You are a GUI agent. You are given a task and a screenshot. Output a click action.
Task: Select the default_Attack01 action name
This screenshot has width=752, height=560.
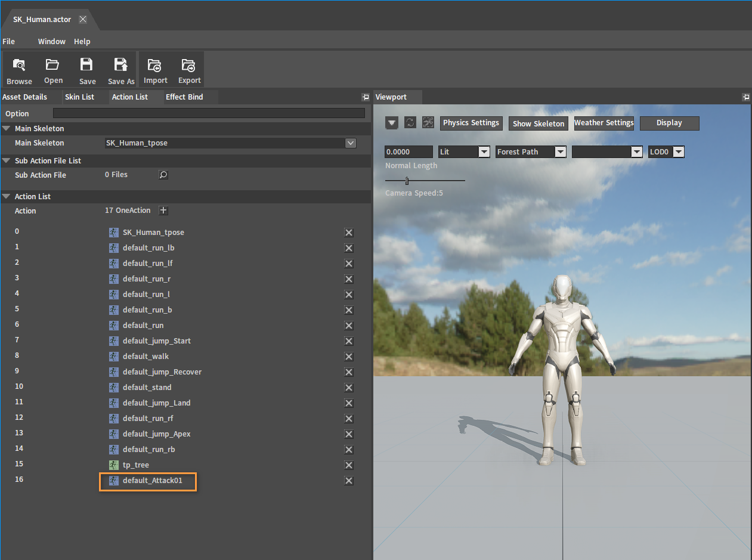pos(153,481)
